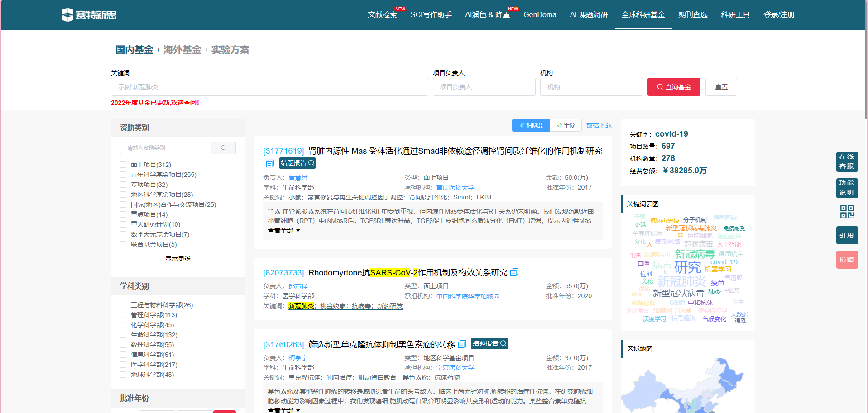Open investigator 黄慧哲 link
The image size is (868, 413).
(x=298, y=178)
